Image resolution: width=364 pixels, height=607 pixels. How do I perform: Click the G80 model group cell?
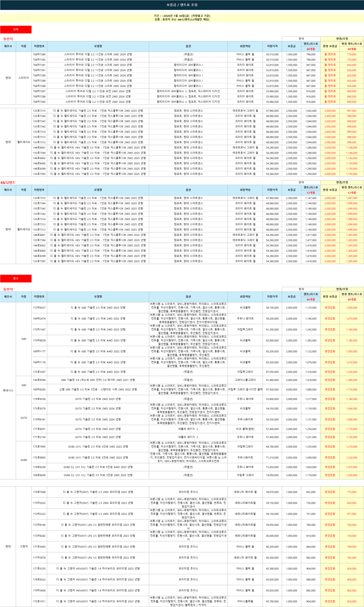(x=23, y=339)
